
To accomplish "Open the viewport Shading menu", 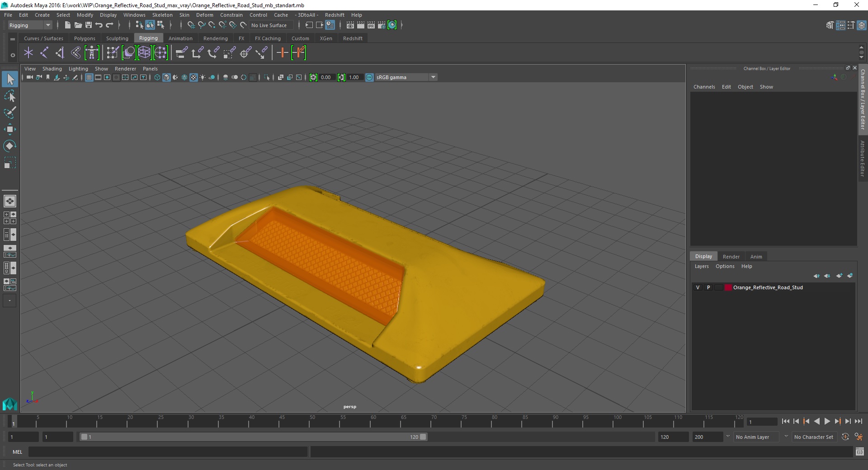I will (52, 69).
